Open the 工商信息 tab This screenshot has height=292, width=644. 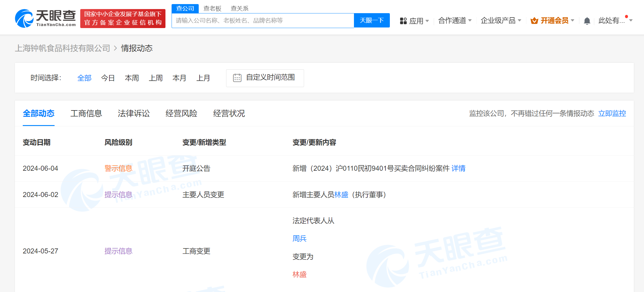(86, 114)
